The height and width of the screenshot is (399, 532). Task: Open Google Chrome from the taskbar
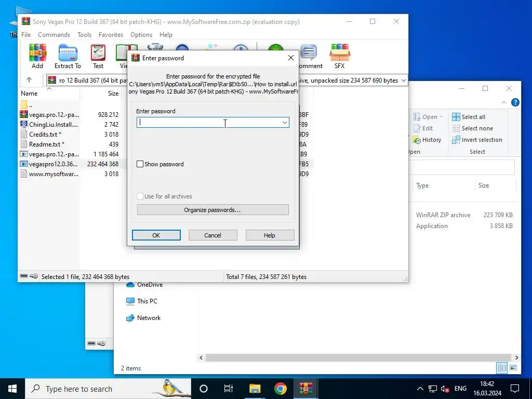coord(280,389)
